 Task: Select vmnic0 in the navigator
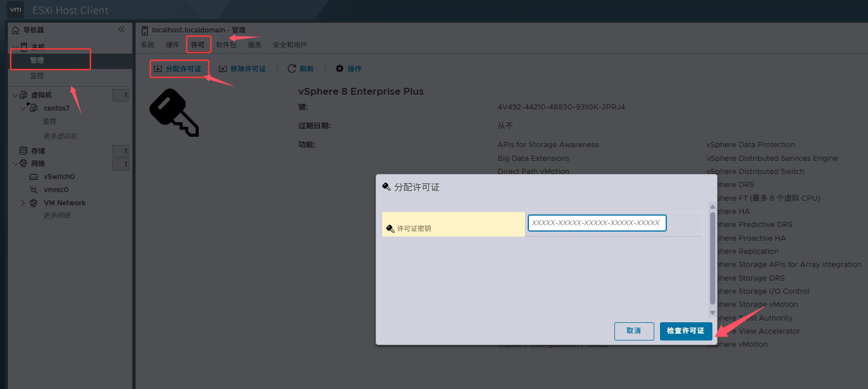coord(56,190)
